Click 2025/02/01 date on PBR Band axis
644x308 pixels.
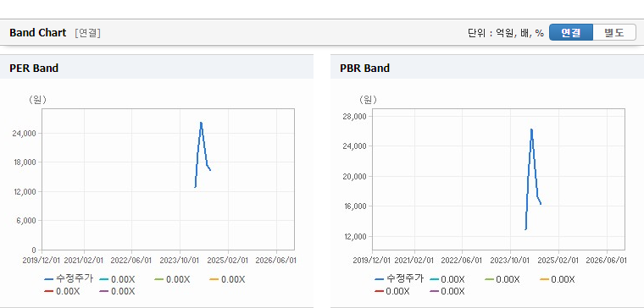(x=559, y=261)
